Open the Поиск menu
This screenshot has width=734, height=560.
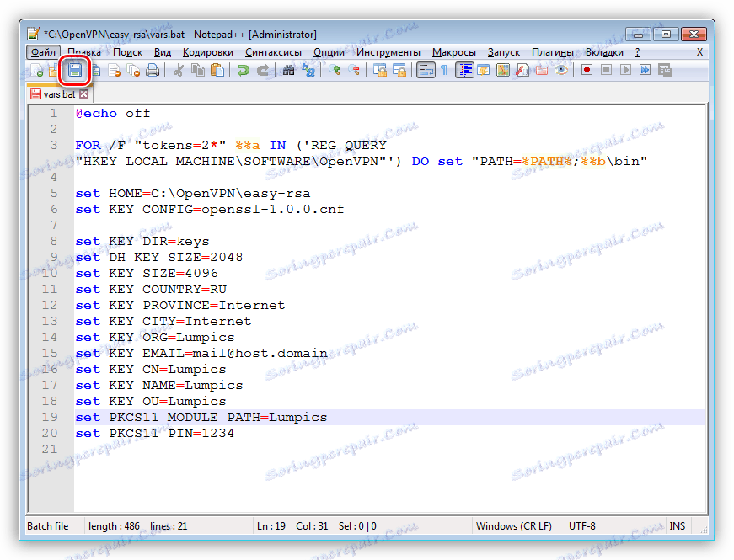[127, 52]
